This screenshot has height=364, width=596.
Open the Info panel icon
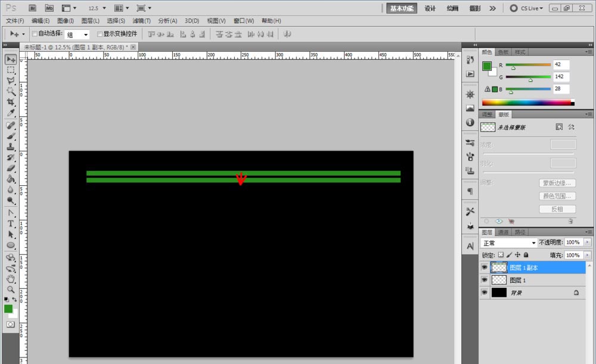(x=470, y=122)
